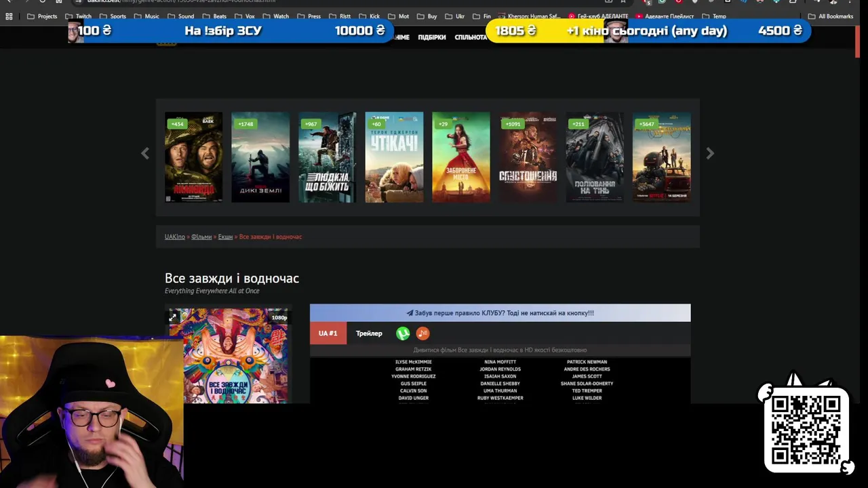Click the Фільми breadcrumb link
Viewport: 868px width, 488px height.
(201, 237)
